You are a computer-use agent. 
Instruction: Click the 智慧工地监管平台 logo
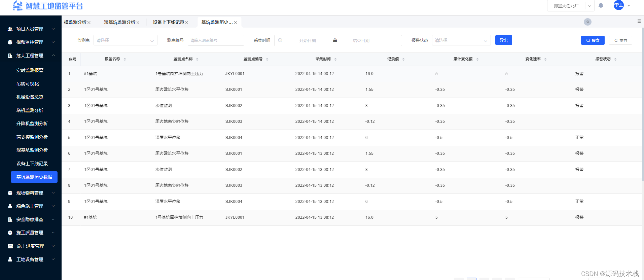tap(48, 6)
